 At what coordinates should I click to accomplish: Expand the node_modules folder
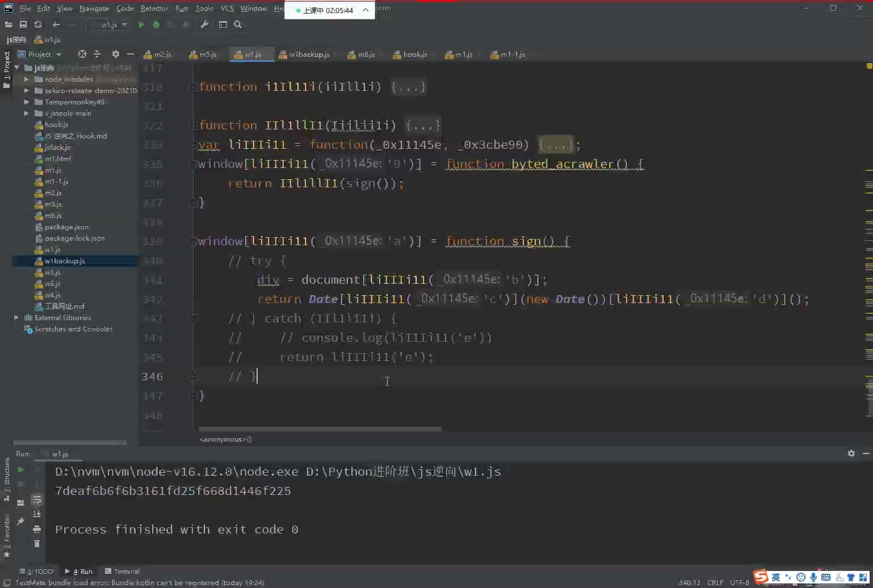click(27, 79)
